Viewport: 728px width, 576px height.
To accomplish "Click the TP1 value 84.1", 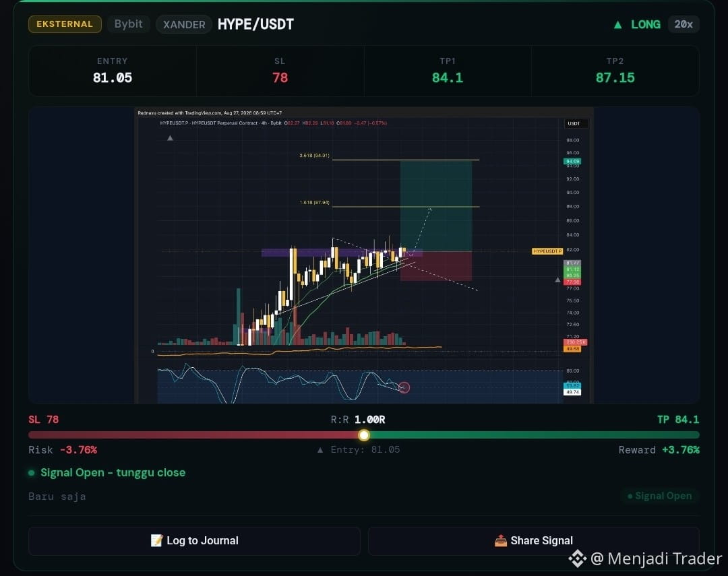I will click(x=448, y=77).
